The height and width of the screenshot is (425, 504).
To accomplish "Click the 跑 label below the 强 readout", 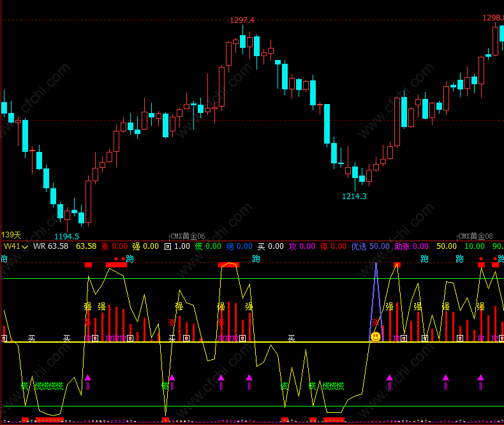I will [130, 258].
